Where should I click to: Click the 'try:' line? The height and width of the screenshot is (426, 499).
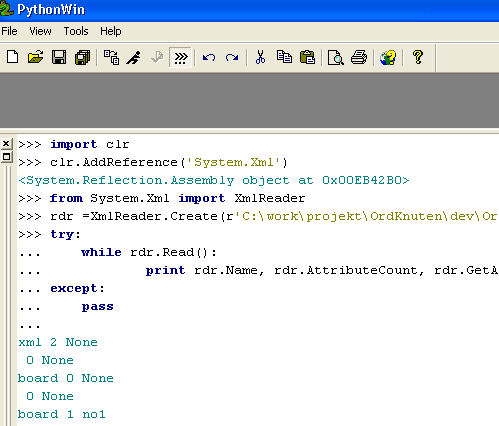tap(49, 234)
